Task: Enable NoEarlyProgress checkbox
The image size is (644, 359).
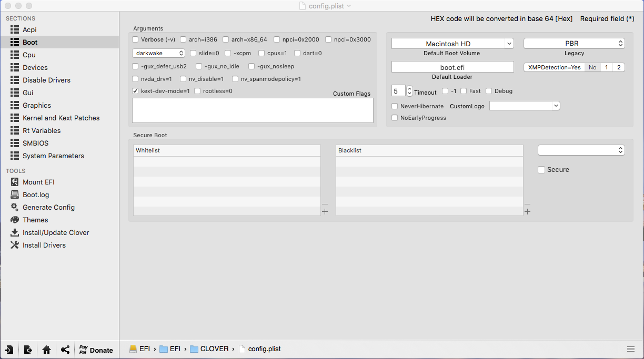Action: 395,118
